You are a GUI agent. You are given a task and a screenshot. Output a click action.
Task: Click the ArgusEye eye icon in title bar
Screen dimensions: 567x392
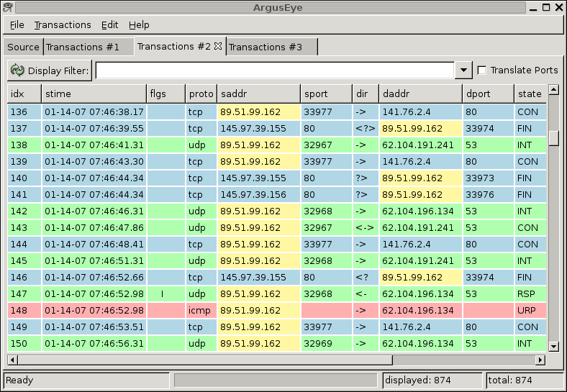(x=8, y=7)
